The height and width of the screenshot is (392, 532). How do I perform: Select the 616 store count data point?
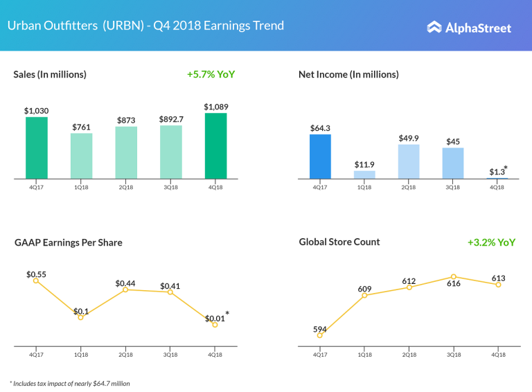click(454, 277)
